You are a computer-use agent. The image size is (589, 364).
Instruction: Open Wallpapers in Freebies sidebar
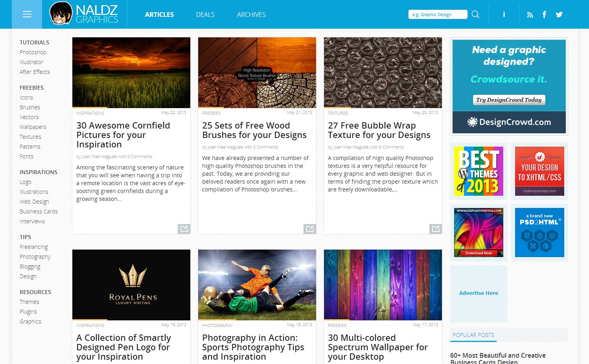pos(33,127)
